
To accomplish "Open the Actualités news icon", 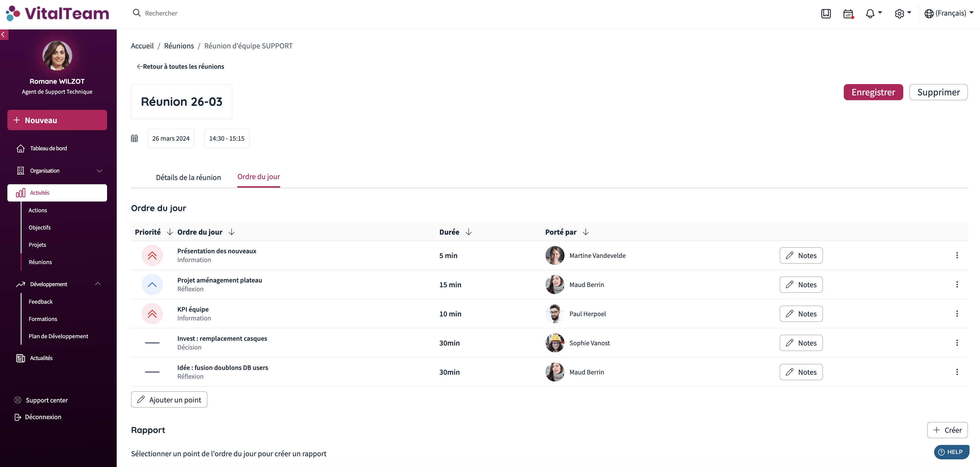I will point(21,358).
